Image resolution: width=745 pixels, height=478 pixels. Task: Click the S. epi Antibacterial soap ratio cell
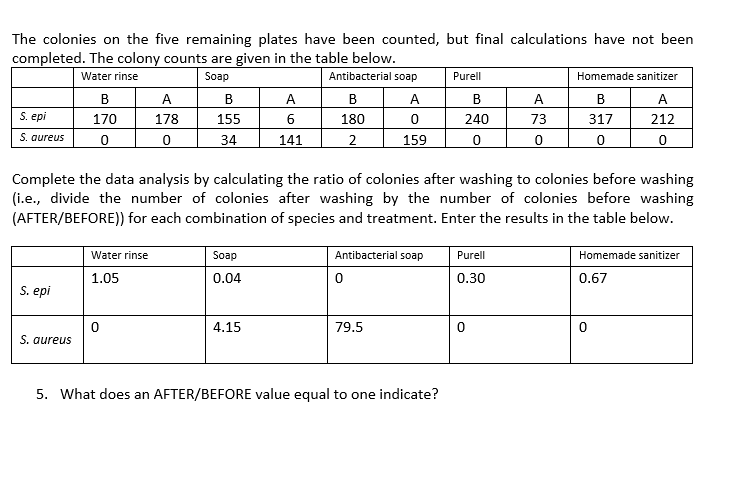tap(388, 291)
